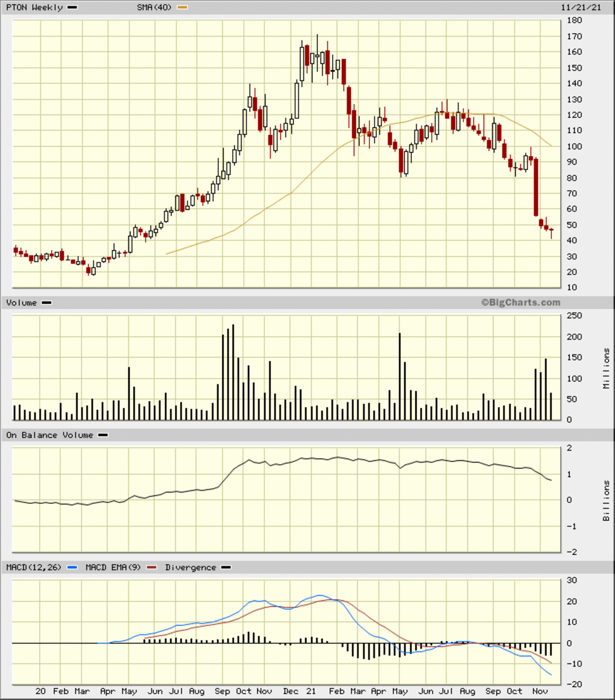Click the swatch beside On Balance Volume
The image size is (615, 700).
(x=103, y=435)
